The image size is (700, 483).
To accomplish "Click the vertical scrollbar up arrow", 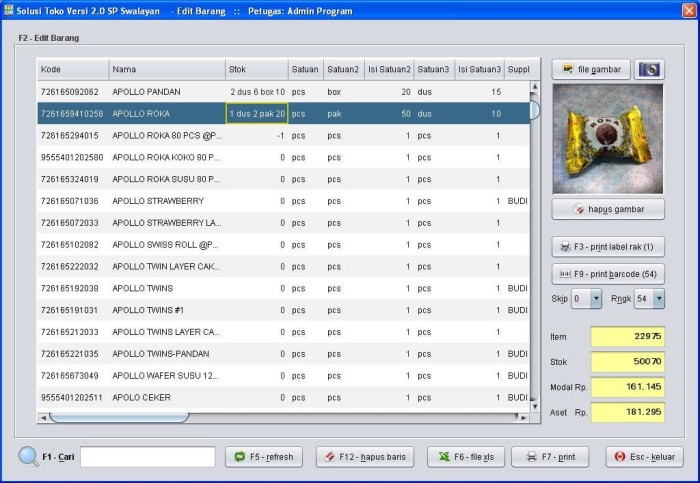I will click(x=535, y=86).
